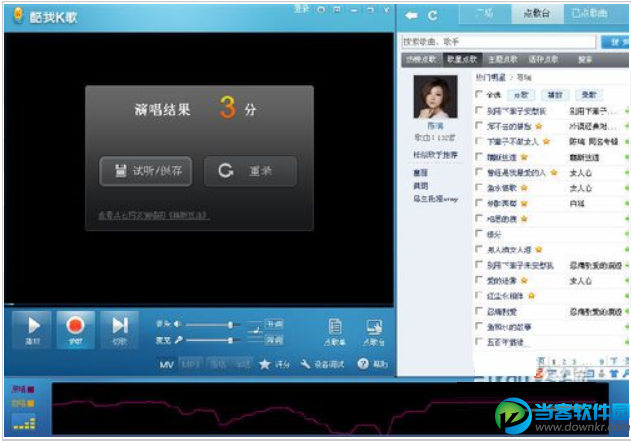Click the music volume speaker icon

click(177, 324)
